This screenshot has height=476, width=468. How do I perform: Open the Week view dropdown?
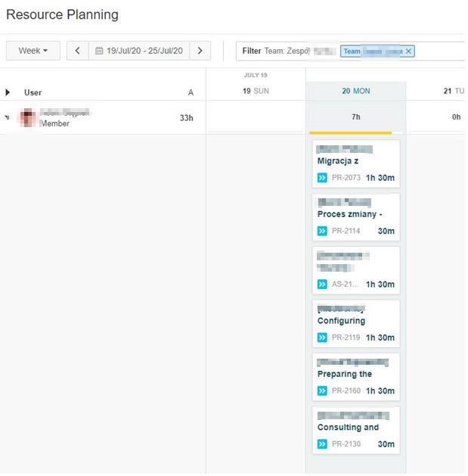[33, 51]
